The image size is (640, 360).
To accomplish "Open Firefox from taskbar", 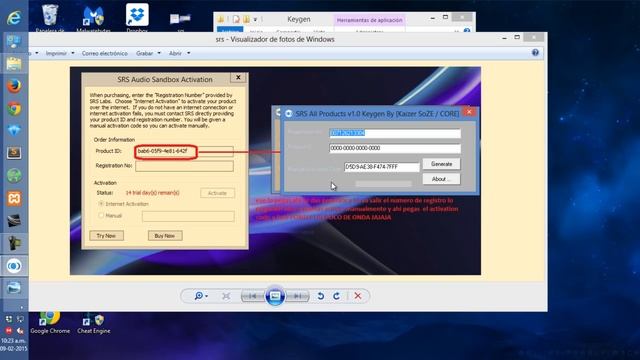I will 14,86.
